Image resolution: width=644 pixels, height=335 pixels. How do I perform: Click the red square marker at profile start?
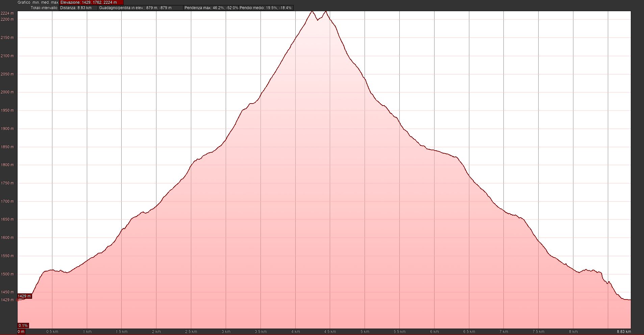coord(18,300)
